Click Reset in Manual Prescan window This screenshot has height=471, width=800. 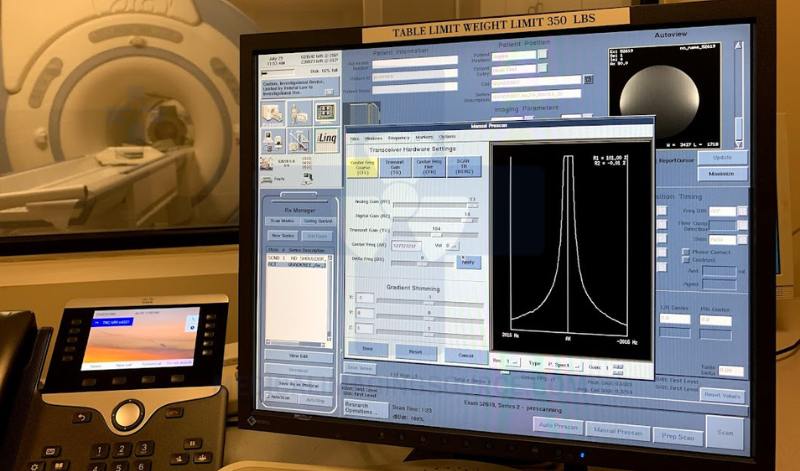click(416, 352)
